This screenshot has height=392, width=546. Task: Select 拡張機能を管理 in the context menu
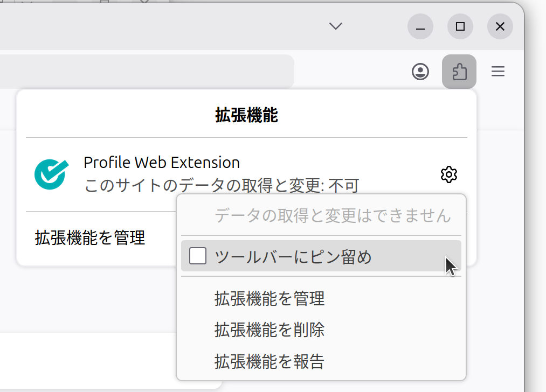[269, 298]
